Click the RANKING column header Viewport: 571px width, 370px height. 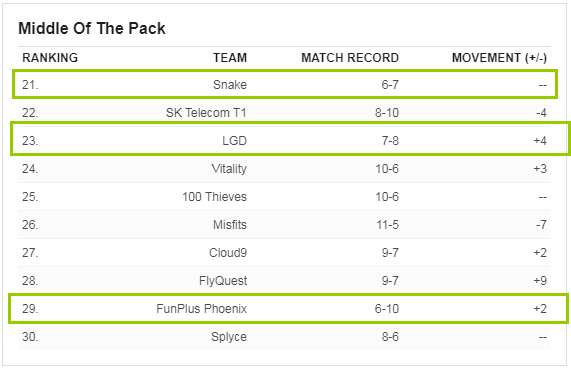[50, 58]
